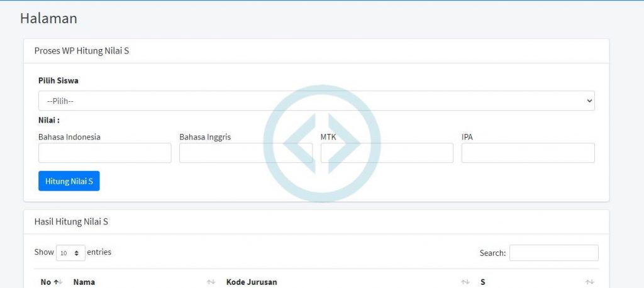Click the IPA field label
644x288 pixels.
(x=467, y=136)
